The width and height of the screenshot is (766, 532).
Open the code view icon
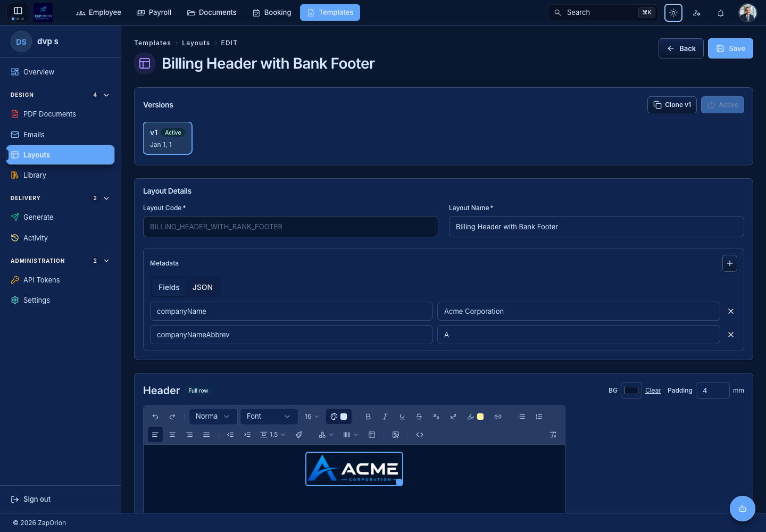[420, 435]
